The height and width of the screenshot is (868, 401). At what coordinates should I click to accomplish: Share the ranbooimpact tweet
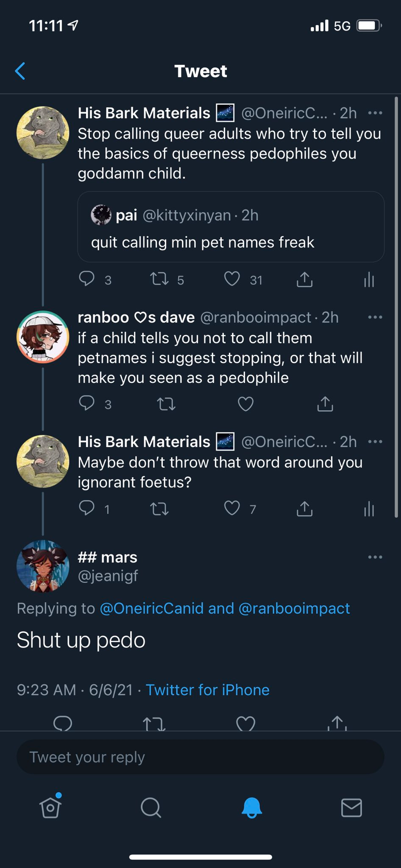point(325,404)
